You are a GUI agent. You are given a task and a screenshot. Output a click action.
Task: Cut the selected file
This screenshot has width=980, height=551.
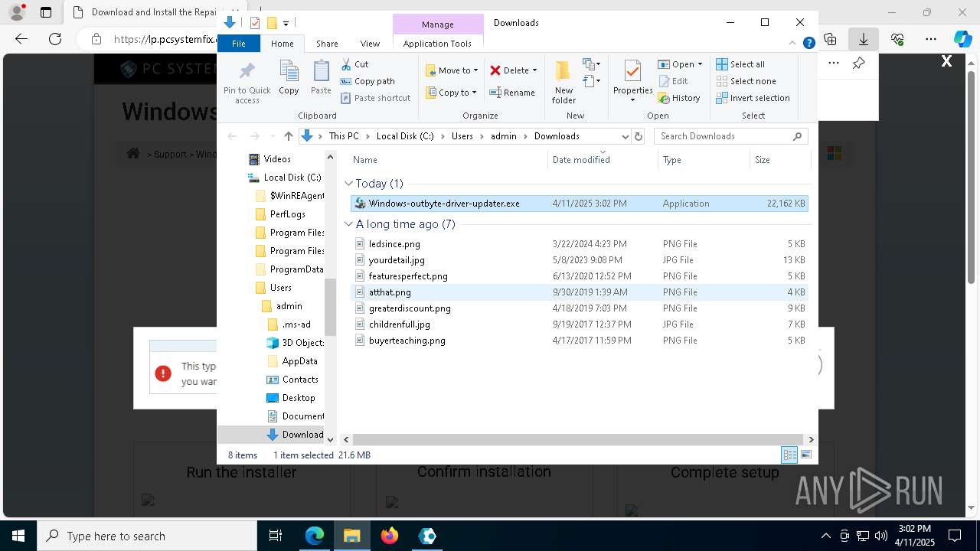tap(354, 64)
